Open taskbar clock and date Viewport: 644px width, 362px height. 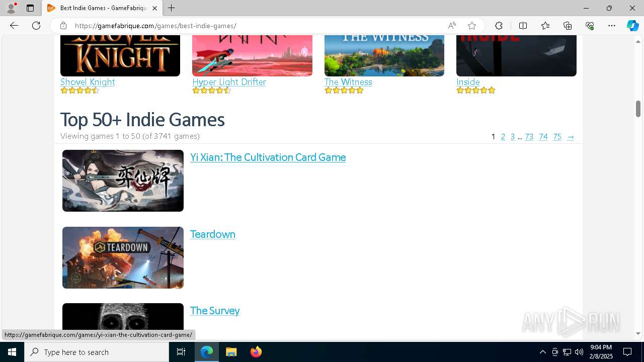tap(601, 352)
